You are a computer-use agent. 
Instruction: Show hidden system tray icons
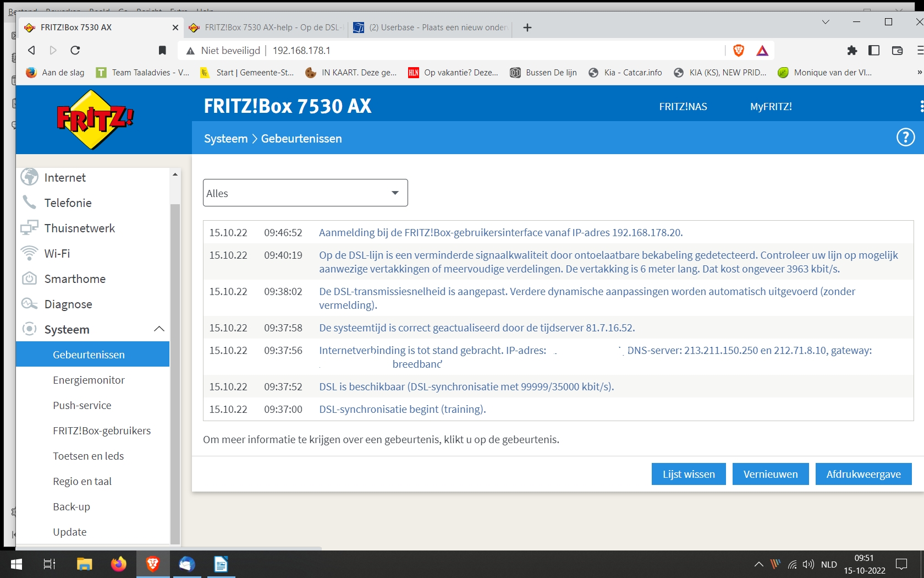(x=758, y=564)
